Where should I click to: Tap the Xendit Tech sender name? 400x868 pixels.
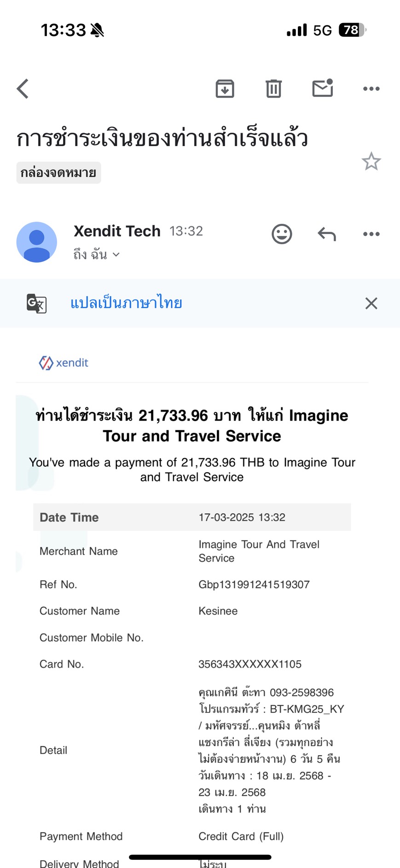[117, 231]
